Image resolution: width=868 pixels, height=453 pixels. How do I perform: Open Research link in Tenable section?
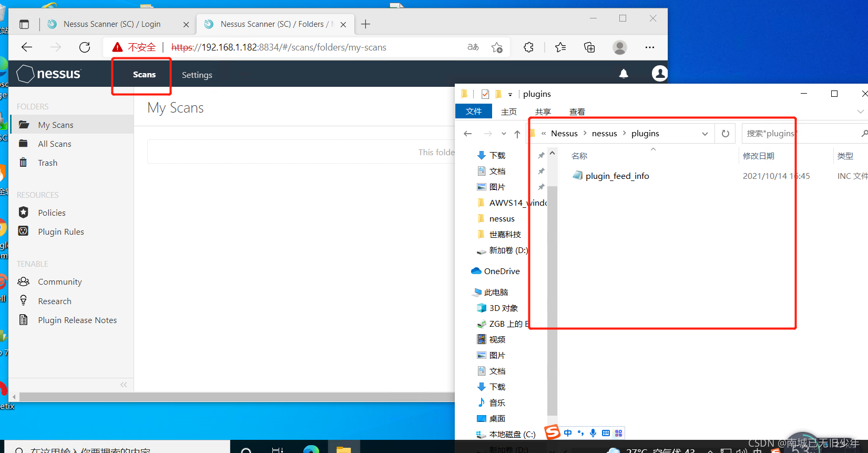click(55, 301)
